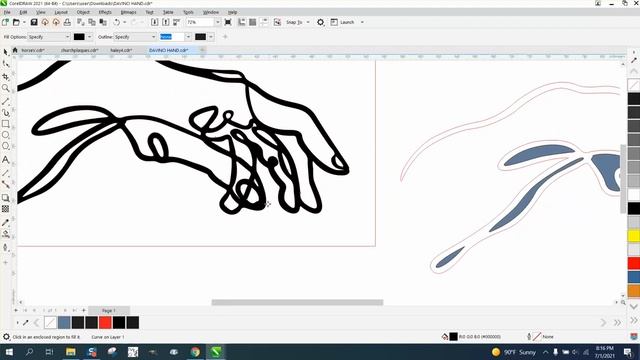This screenshot has height=360, width=640.
Task: Expand the Snap To dropdown
Action: pos(308,22)
